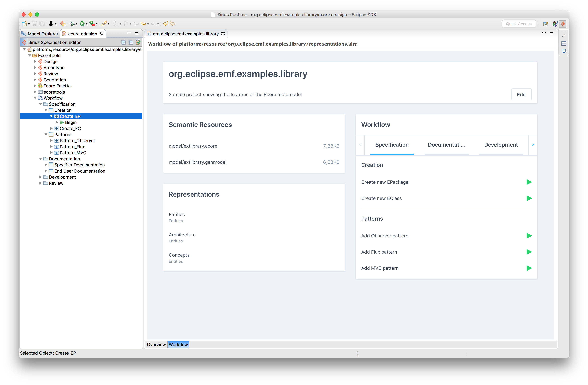This screenshot has height=385, width=588.
Task: Open dropdown arrow next to back arrow
Action: click(148, 24)
